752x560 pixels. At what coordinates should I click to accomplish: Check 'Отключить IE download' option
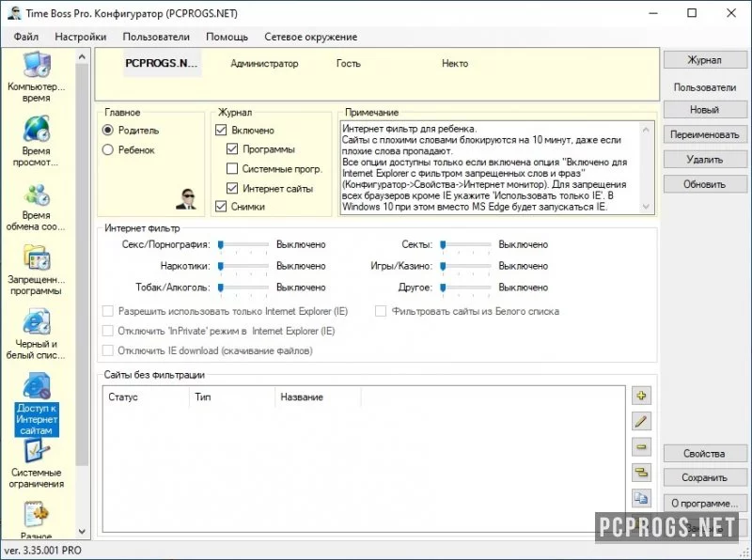click(108, 350)
